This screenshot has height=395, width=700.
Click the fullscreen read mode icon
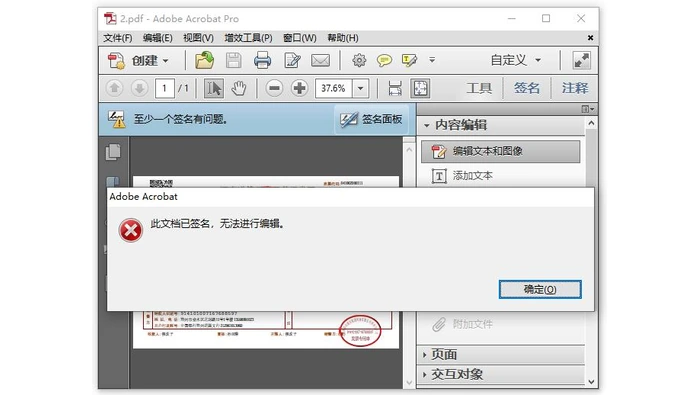(x=582, y=60)
